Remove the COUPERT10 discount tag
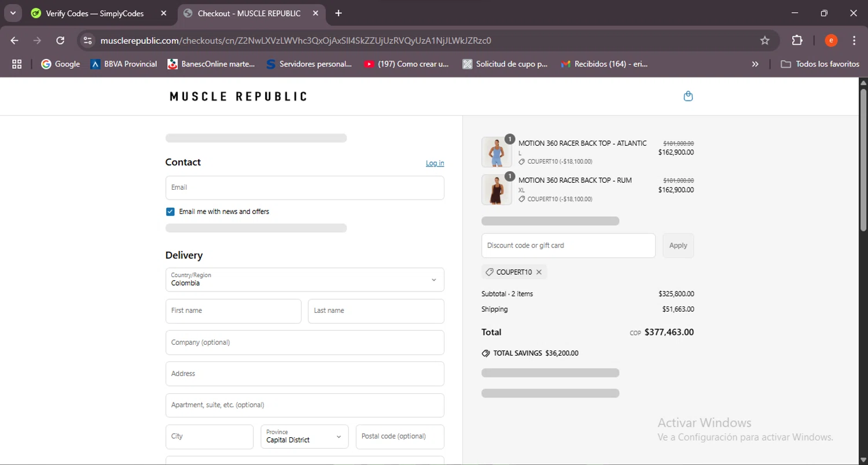Screen dimensions: 868x465 coord(539,272)
